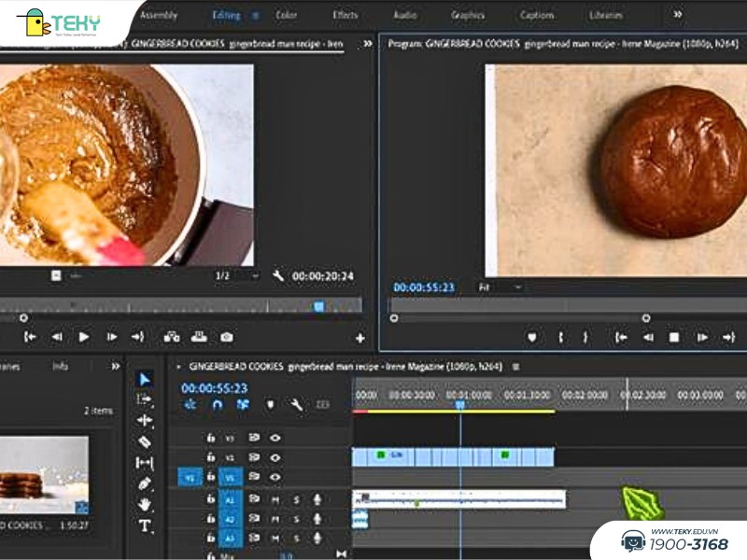Stop playback in the Program monitor
Image resolution: width=747 pixels, height=560 pixels.
tap(674, 338)
